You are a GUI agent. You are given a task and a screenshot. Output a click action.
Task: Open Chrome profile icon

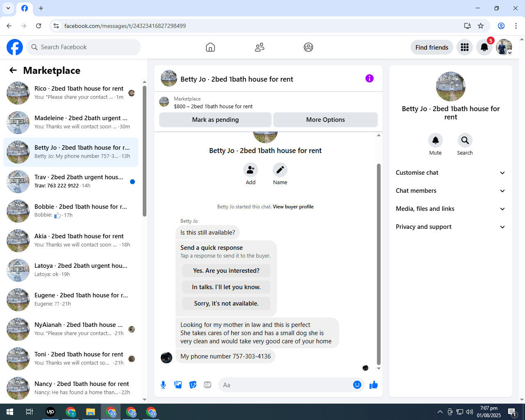click(501, 26)
